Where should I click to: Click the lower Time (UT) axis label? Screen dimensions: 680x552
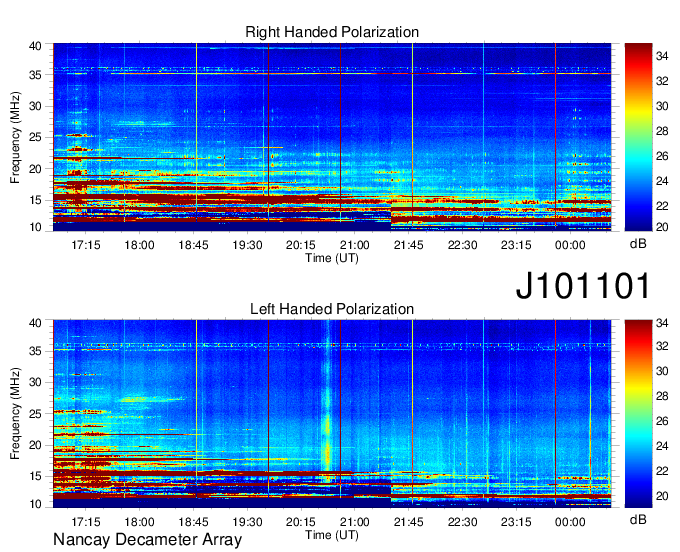coord(332,535)
